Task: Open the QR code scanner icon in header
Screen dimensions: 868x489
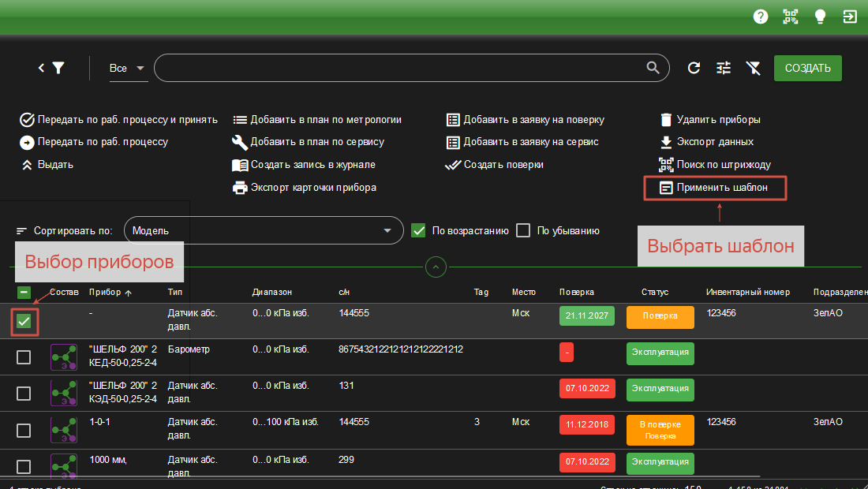Action: [791, 17]
